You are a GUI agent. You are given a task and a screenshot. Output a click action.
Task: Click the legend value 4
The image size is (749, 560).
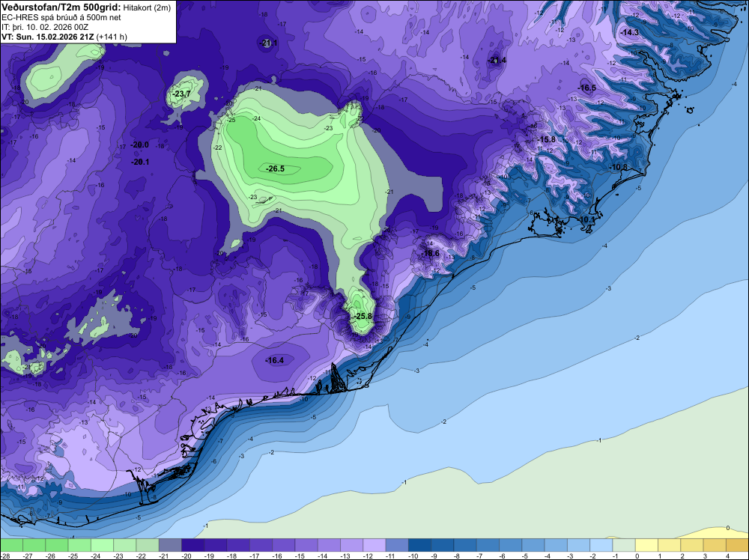[727, 556]
